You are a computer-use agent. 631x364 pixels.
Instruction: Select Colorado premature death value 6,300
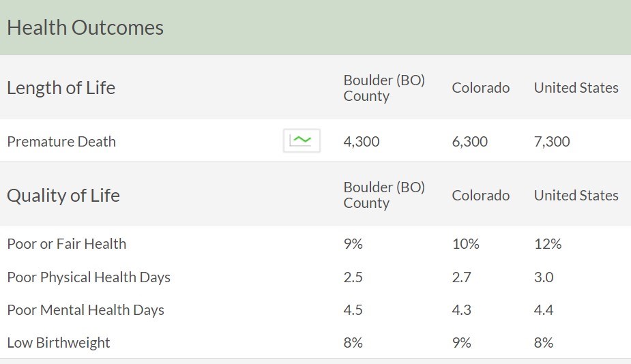(x=469, y=142)
